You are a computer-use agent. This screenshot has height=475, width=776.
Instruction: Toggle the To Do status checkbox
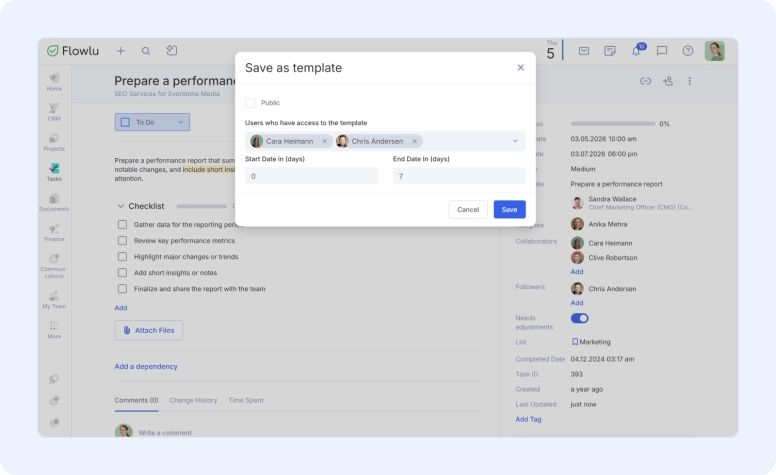(125, 122)
